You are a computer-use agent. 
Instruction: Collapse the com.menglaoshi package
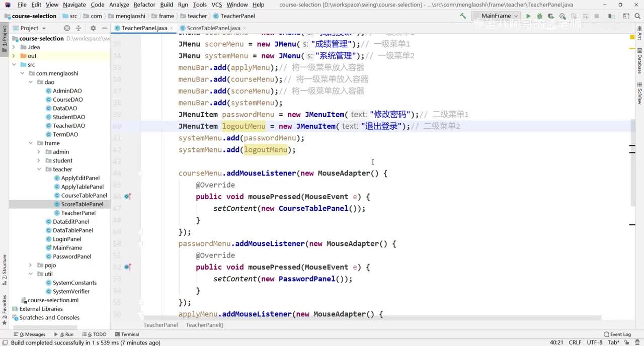23,73
